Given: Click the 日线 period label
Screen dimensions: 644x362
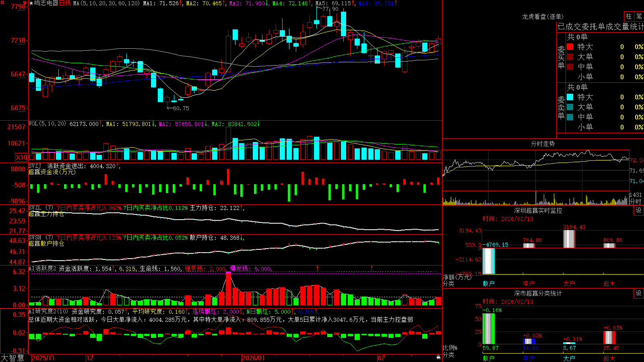Looking at the screenshot, I should pyautogui.click(x=65, y=3).
